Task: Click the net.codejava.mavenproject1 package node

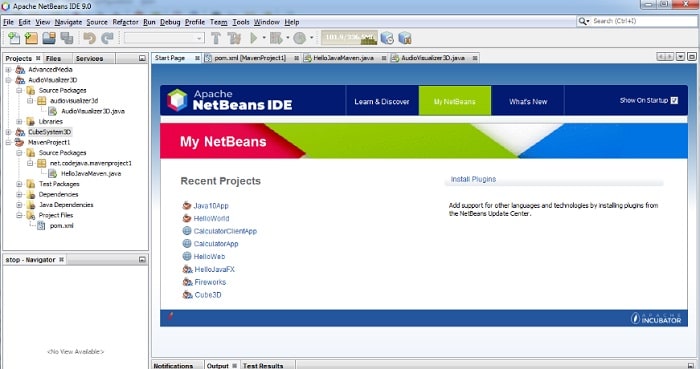Action: 91,163
